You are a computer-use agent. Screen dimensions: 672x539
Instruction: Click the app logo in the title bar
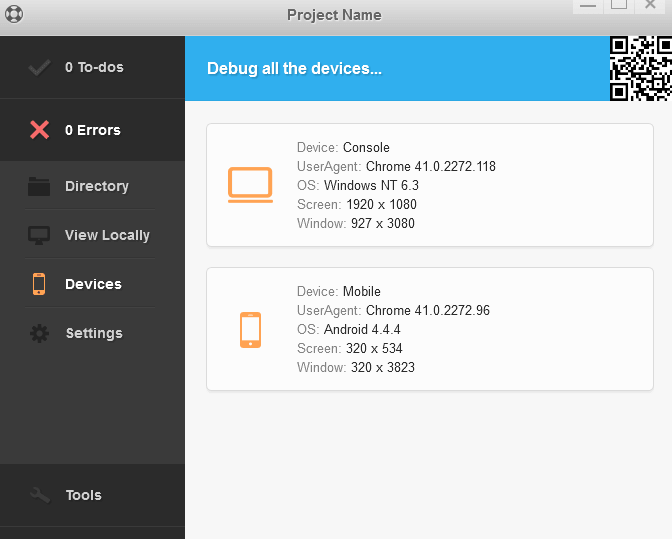(x=14, y=14)
